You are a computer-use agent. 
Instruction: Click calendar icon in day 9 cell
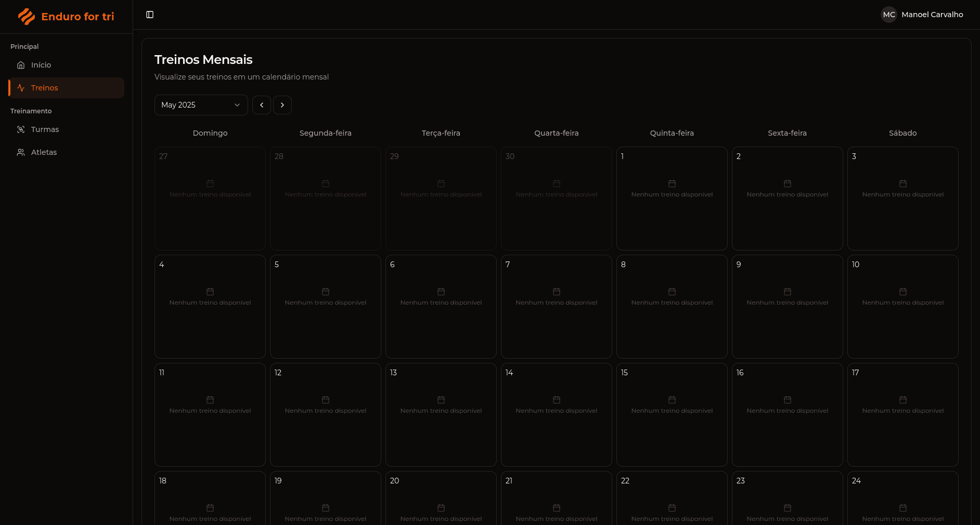pos(788,292)
